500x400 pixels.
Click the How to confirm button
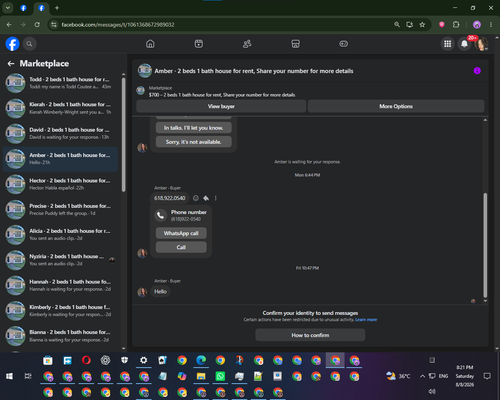(x=310, y=335)
